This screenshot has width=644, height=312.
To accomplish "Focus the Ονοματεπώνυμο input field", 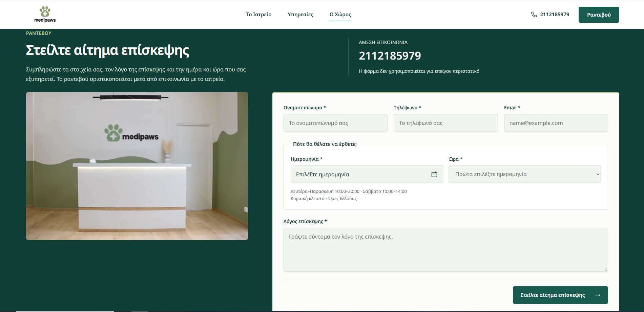I will coord(335,123).
